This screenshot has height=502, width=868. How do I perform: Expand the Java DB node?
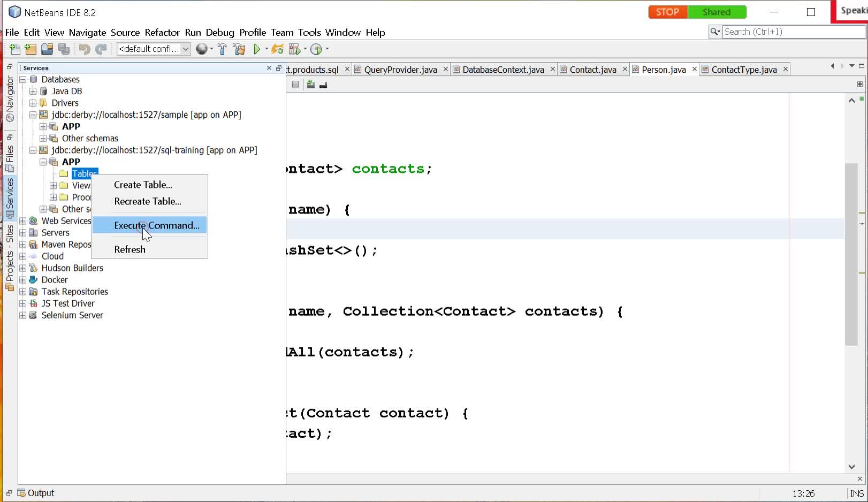pyautogui.click(x=33, y=91)
